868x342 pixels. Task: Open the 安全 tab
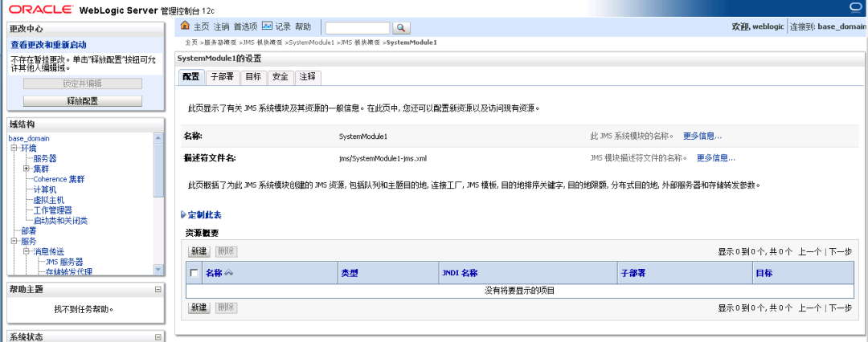point(280,78)
